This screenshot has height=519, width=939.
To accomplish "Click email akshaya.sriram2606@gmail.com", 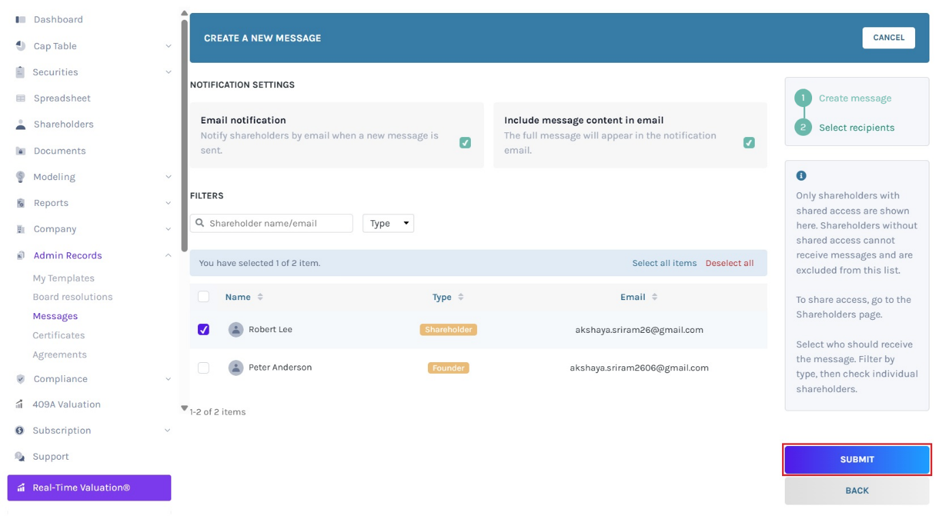I will tap(639, 368).
